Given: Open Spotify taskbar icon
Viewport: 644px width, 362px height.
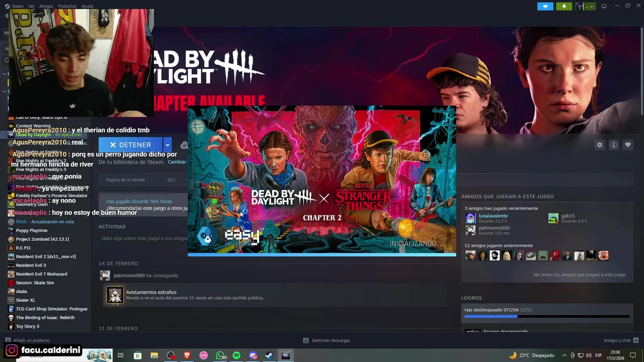Looking at the screenshot, I should (236, 355).
